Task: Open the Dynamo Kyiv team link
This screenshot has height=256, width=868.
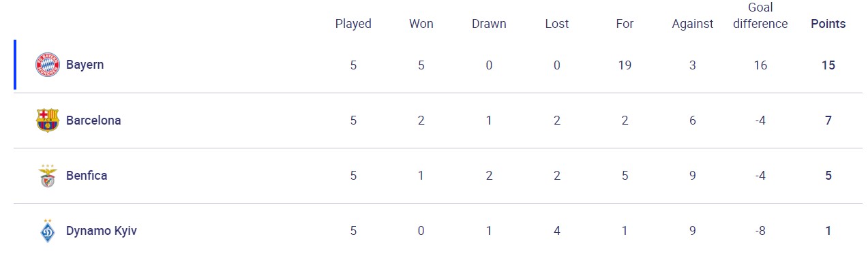Action: click(102, 231)
